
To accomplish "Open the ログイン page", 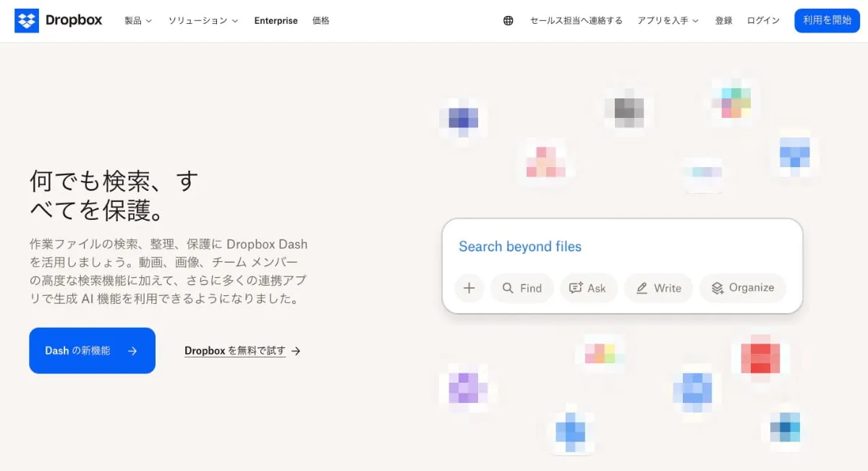I will coord(762,21).
